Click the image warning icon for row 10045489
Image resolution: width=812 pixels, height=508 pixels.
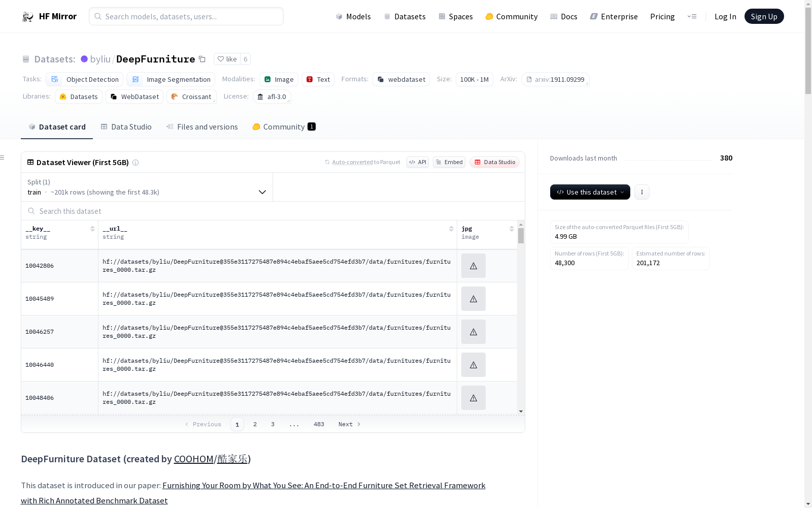(x=473, y=299)
